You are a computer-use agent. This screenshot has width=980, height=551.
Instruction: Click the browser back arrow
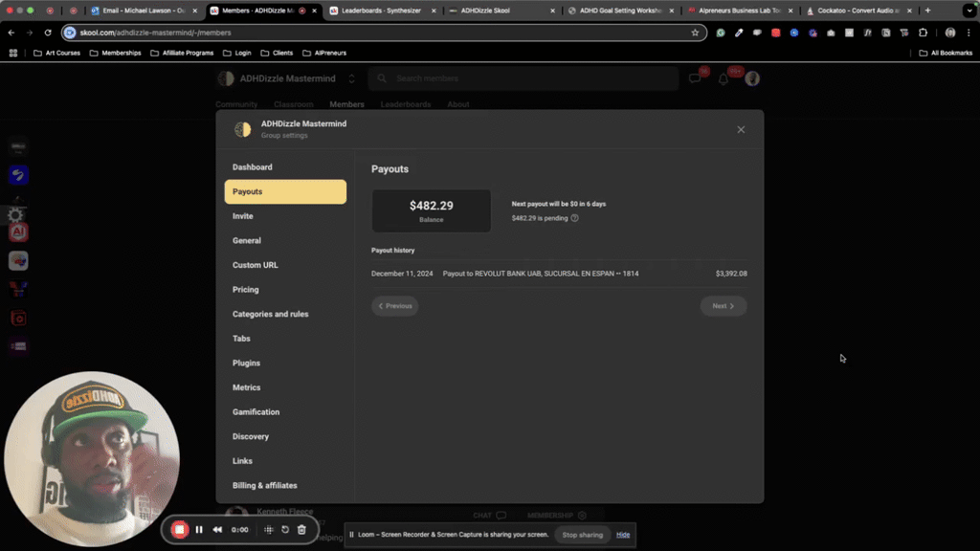[11, 33]
